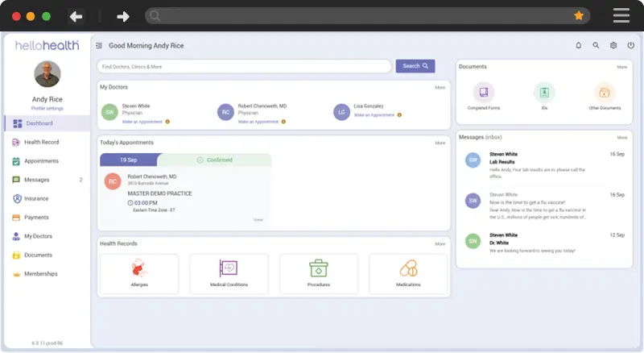This screenshot has width=644, height=353.
Task: Click the magnifier icon in top header
Action: pos(596,46)
